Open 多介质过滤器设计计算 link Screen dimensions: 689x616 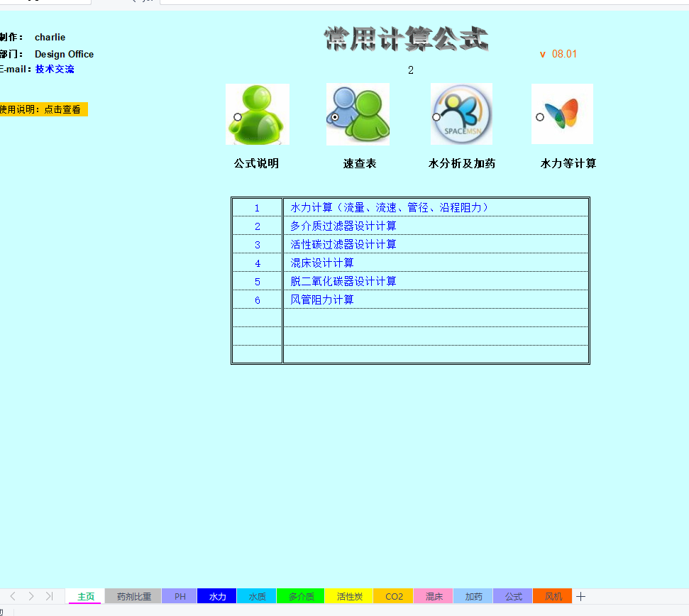(x=343, y=226)
